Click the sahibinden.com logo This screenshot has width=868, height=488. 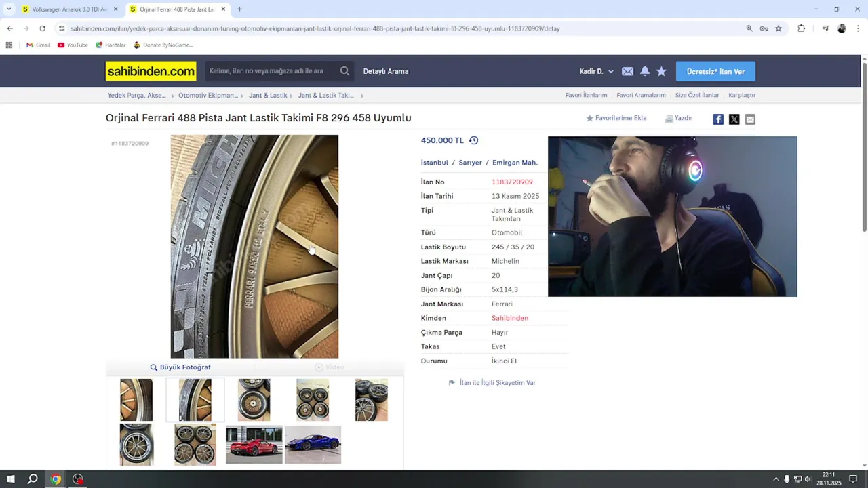[x=151, y=71]
